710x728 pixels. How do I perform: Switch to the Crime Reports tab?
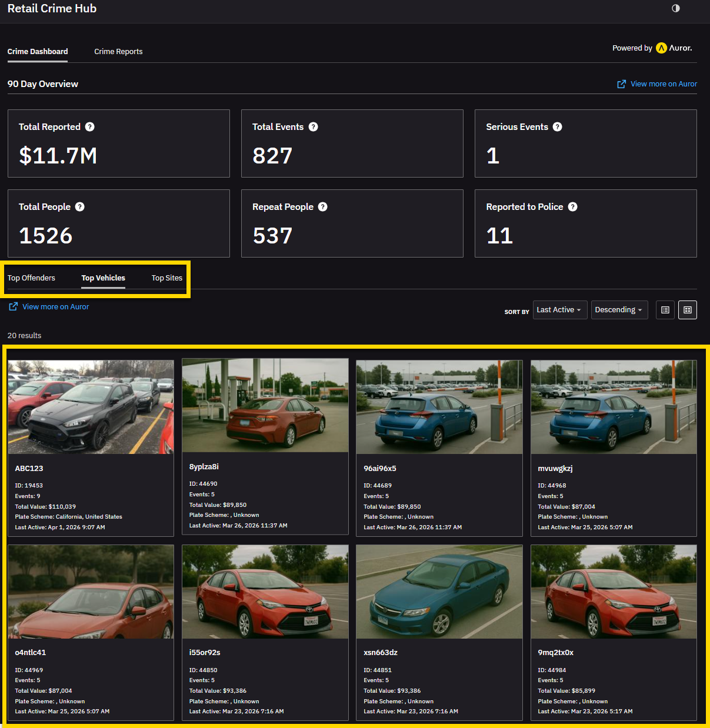118,52
